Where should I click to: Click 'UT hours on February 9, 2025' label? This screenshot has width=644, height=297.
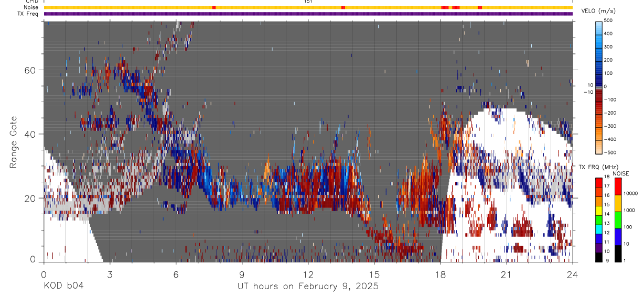pyautogui.click(x=308, y=287)
